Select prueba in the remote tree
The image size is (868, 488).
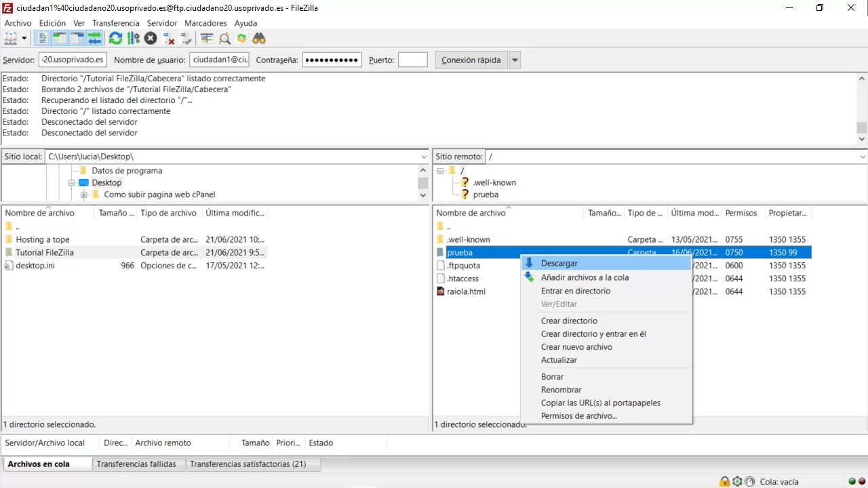click(x=486, y=195)
